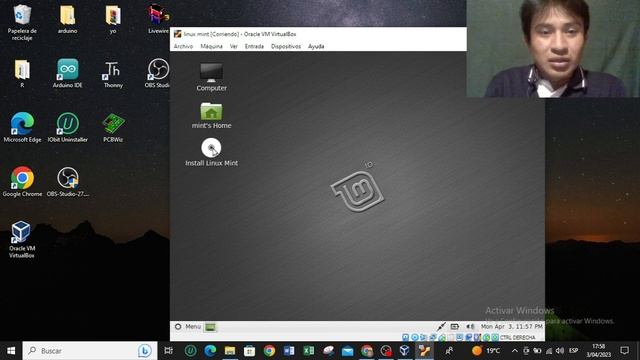This screenshot has height=360, width=640.
Task: Open Microsoft Store from the taskbar
Action: tap(249, 351)
